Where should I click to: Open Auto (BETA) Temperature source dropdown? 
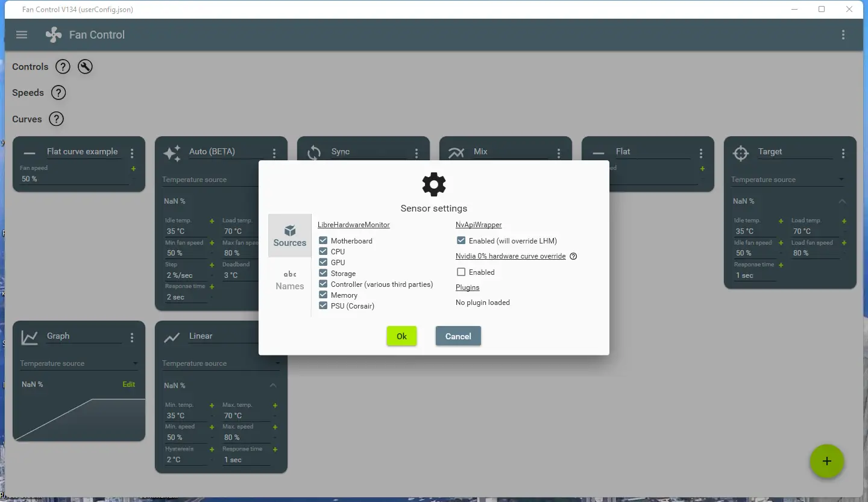tap(210, 180)
